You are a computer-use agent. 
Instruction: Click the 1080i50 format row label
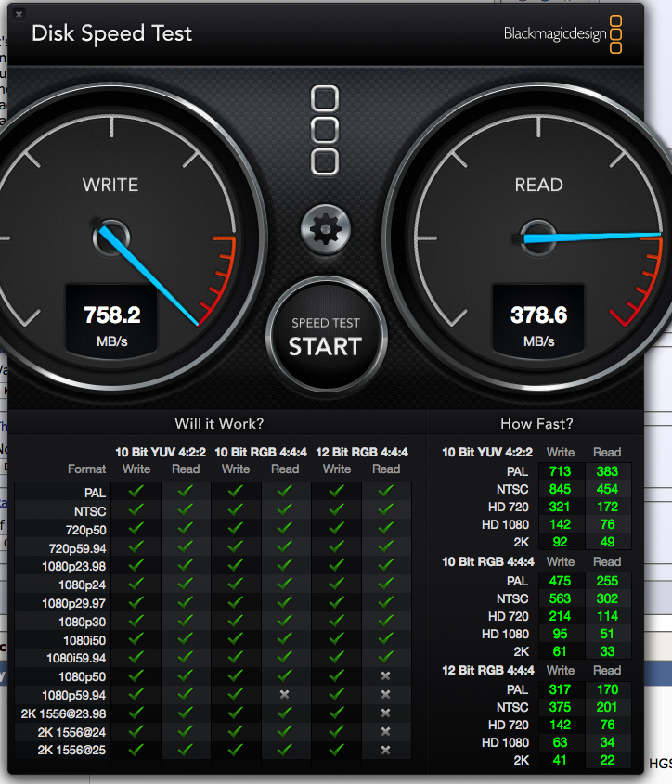(x=84, y=640)
